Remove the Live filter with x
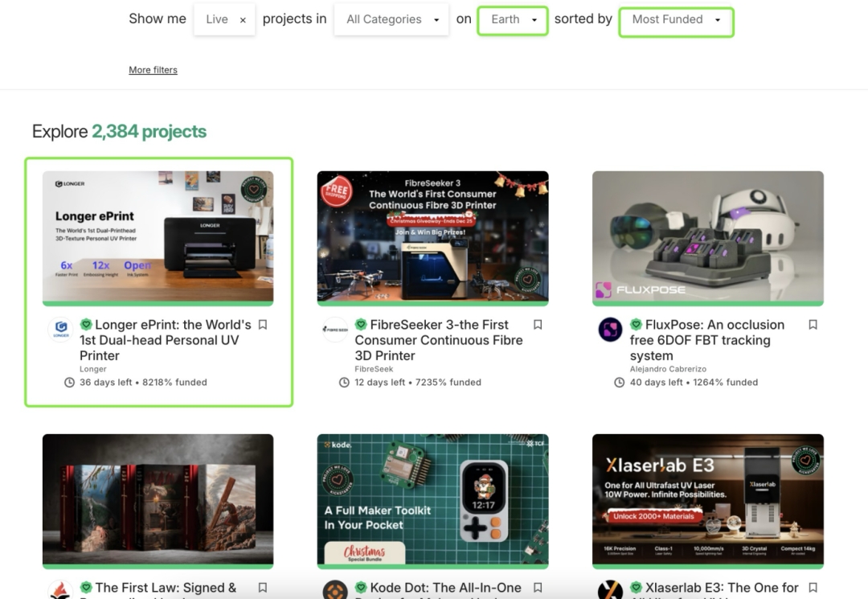Screen dimensions: 868x599 click(243, 20)
